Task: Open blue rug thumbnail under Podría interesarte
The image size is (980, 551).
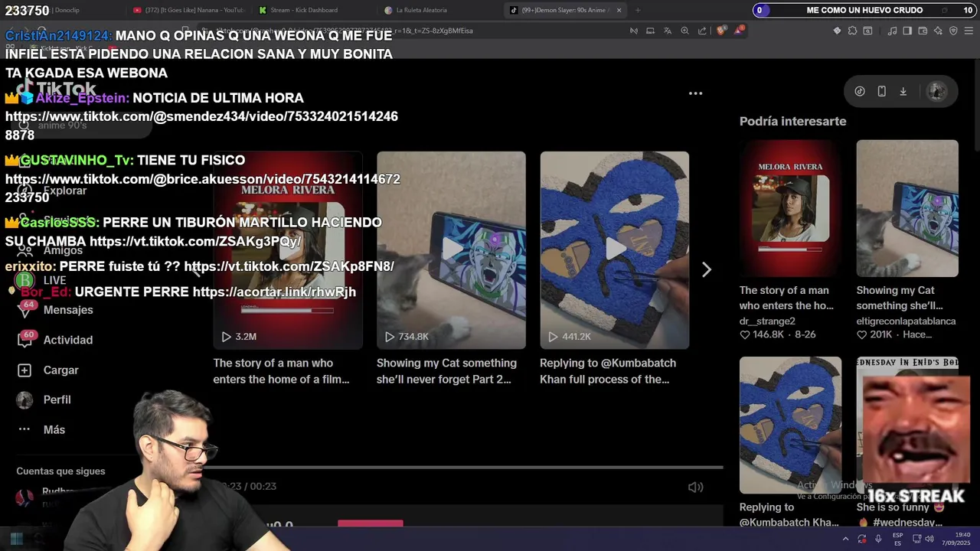Action: click(790, 425)
